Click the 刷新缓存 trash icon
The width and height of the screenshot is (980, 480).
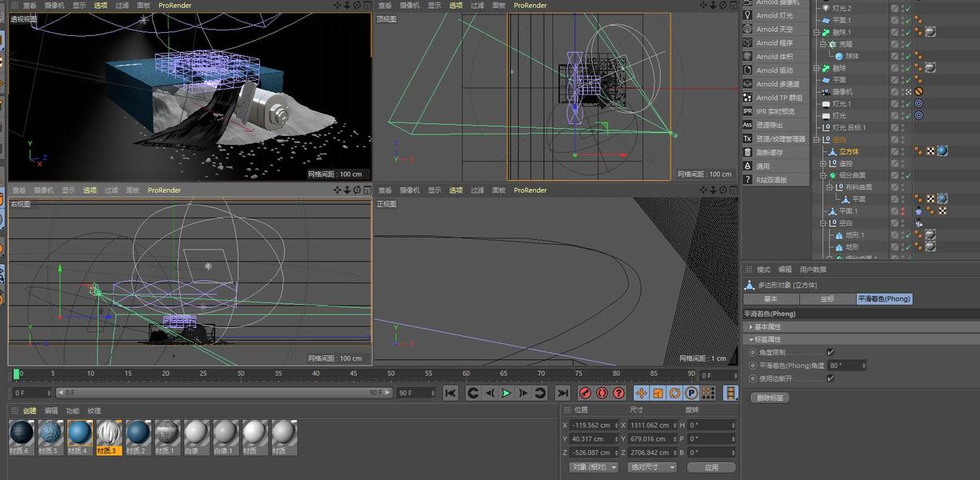(x=747, y=152)
